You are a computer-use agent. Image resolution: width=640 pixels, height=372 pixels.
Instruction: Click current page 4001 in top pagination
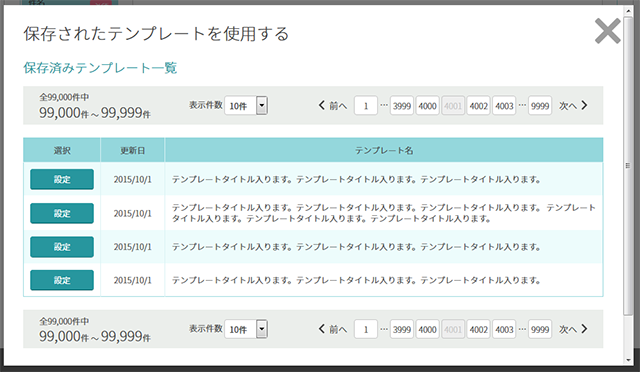(x=453, y=106)
